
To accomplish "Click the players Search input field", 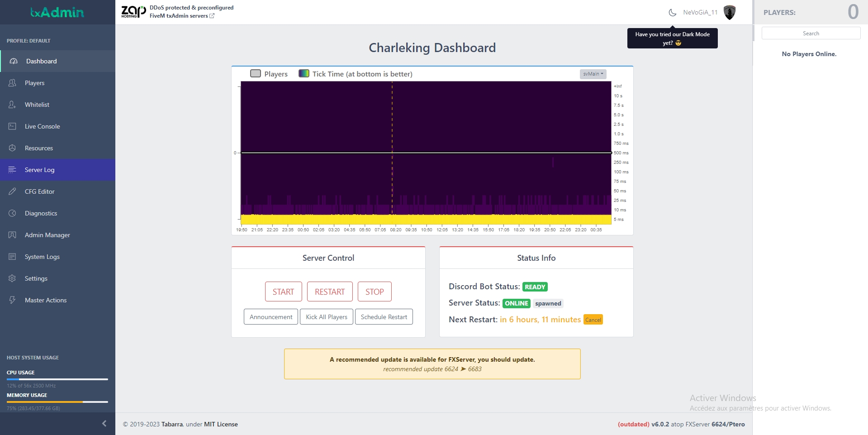I will pos(811,33).
